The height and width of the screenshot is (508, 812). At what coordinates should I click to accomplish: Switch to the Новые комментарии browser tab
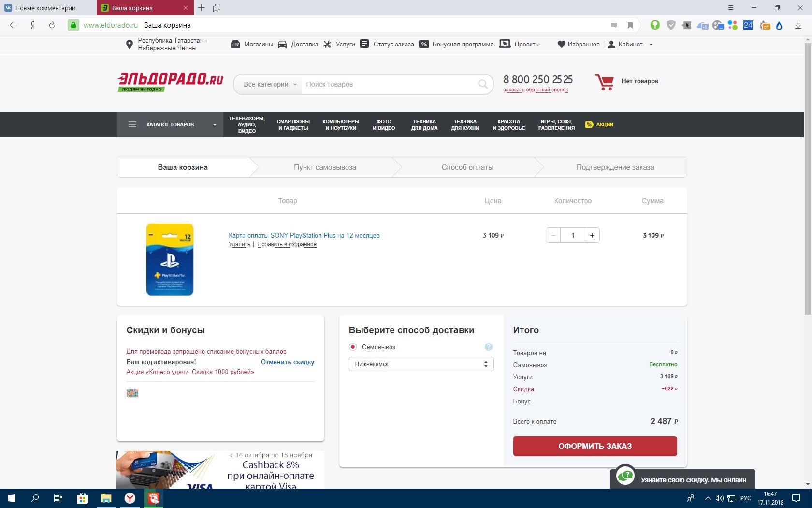click(45, 8)
